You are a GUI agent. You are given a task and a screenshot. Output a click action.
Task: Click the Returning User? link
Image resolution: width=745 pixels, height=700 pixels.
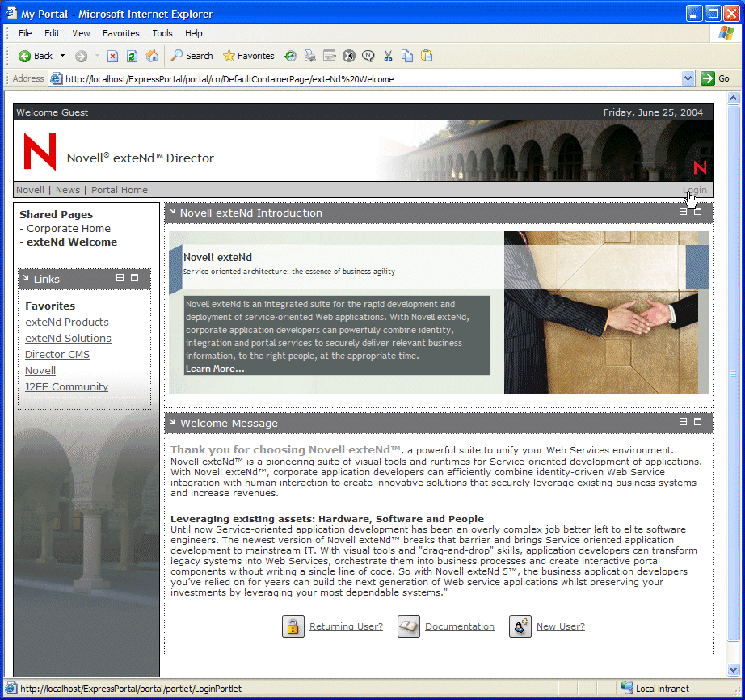tap(346, 626)
